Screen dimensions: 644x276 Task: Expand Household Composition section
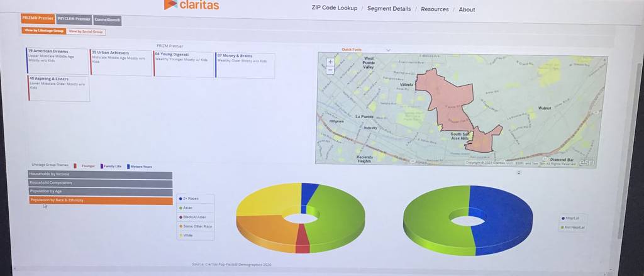(x=101, y=183)
